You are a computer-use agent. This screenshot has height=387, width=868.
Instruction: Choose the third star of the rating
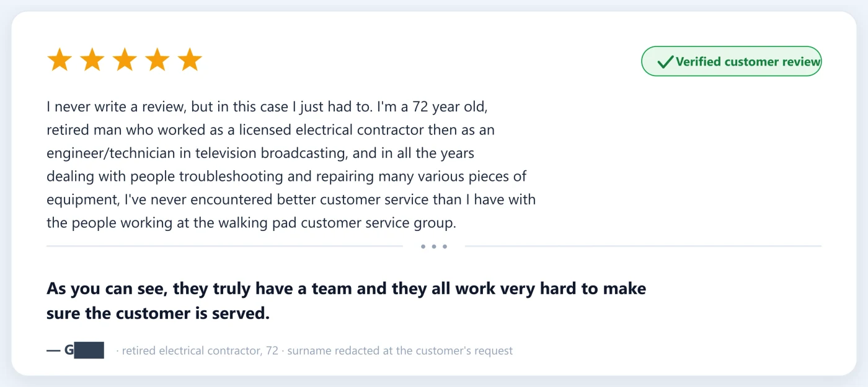click(125, 60)
